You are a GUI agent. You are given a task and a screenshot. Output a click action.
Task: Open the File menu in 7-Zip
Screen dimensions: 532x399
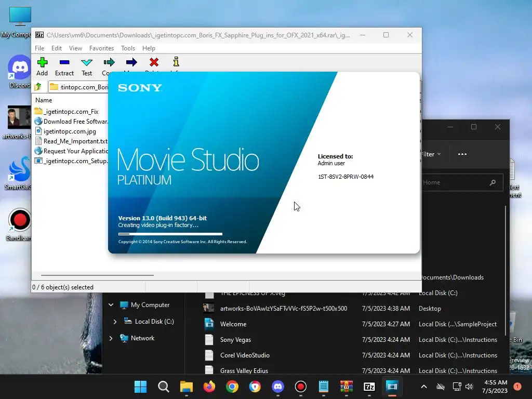pos(39,48)
